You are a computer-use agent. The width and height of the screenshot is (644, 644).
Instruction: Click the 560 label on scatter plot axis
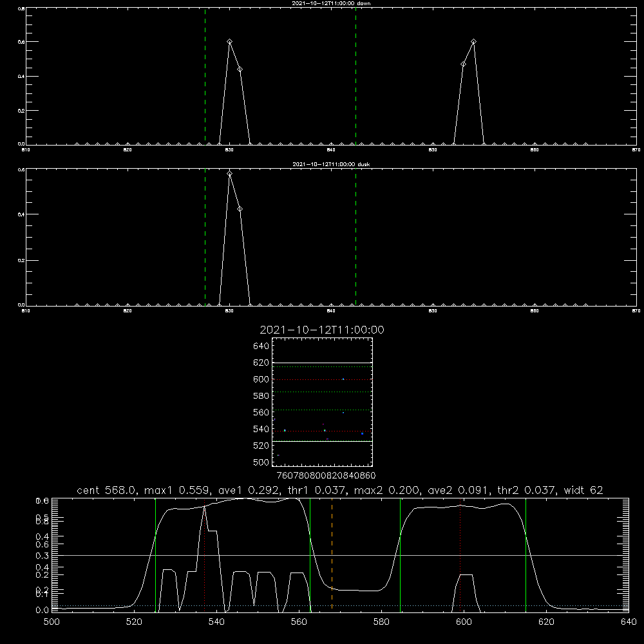pos(261,412)
